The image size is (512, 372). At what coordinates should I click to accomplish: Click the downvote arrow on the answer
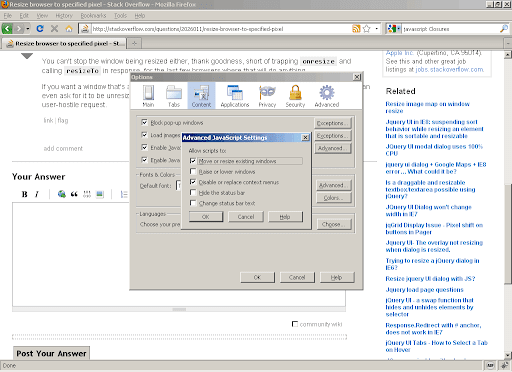click(27, 56)
